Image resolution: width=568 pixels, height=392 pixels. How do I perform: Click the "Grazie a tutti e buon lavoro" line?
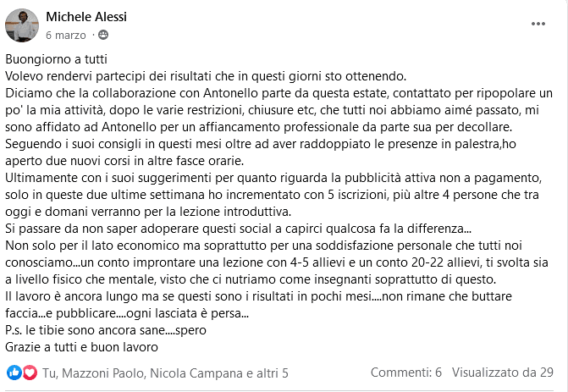tap(82, 347)
